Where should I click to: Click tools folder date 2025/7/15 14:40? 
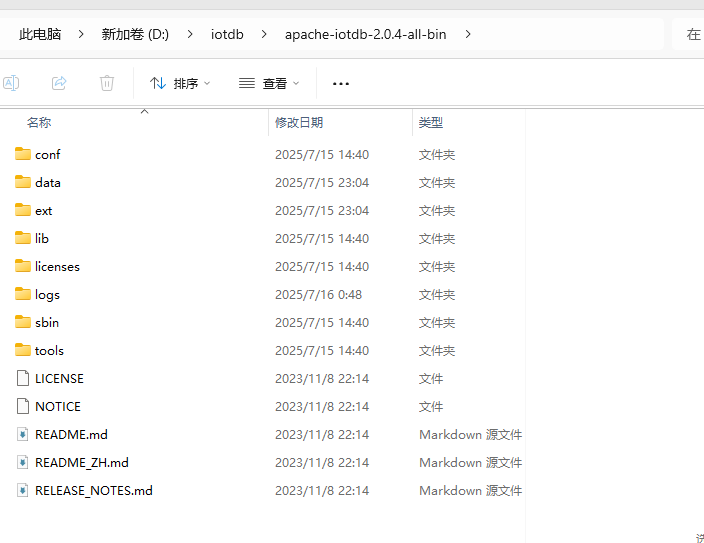point(322,350)
